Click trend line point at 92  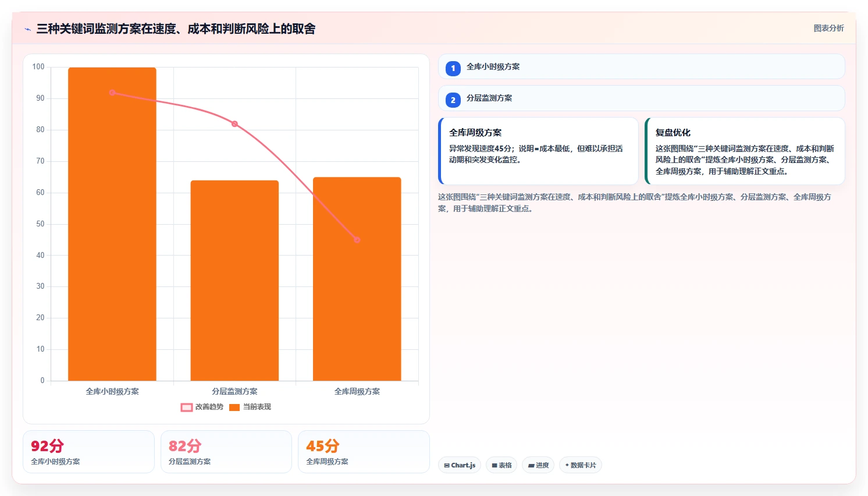(x=112, y=93)
